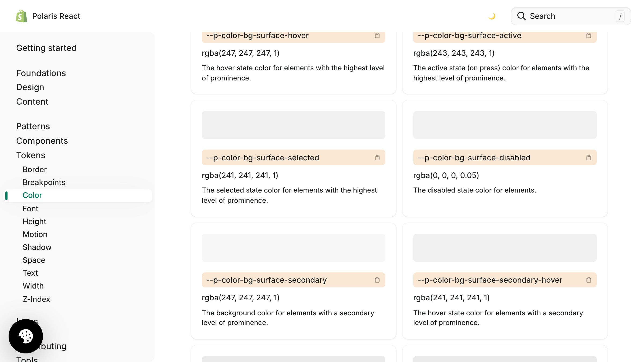Copy the --p-color-bg-surface-secondary token
Viewport: 644px width, 362px height.
pos(377,280)
